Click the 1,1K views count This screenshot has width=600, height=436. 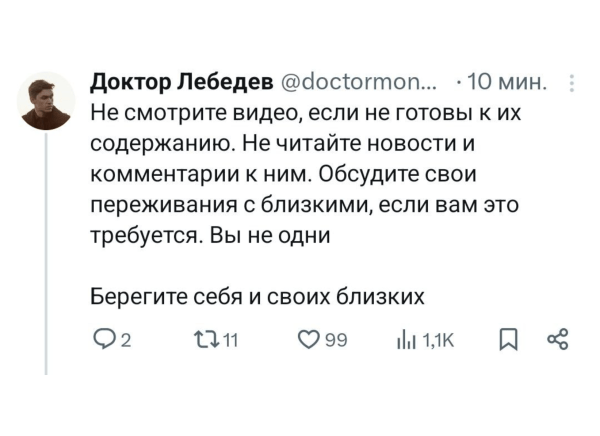point(439,344)
